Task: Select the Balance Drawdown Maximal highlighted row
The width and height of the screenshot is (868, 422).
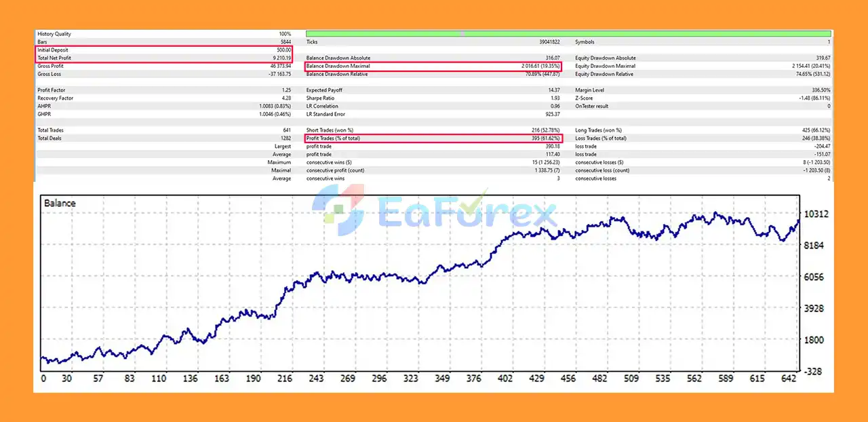Action: click(434, 66)
